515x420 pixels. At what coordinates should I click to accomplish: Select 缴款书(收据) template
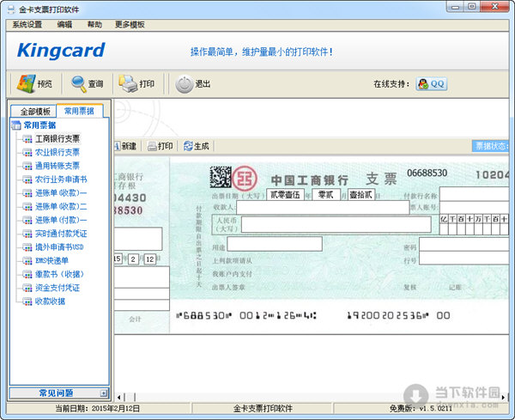pyautogui.click(x=59, y=274)
